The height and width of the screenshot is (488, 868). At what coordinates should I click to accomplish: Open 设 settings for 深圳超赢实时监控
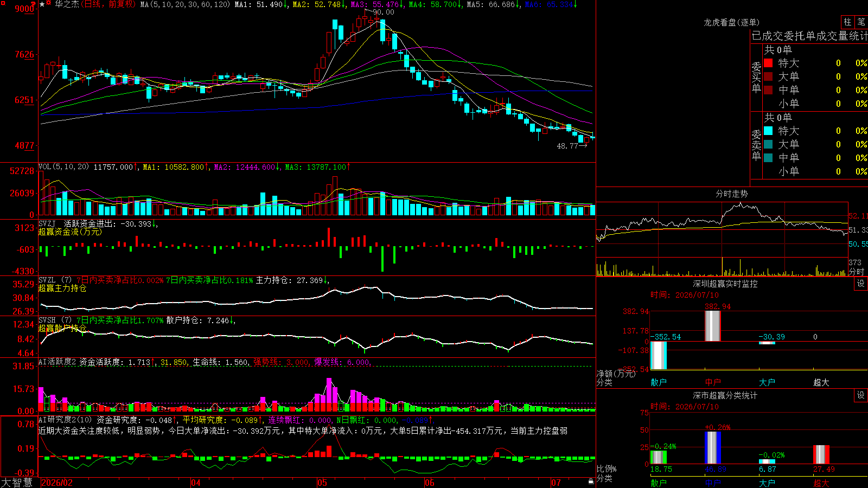click(861, 284)
